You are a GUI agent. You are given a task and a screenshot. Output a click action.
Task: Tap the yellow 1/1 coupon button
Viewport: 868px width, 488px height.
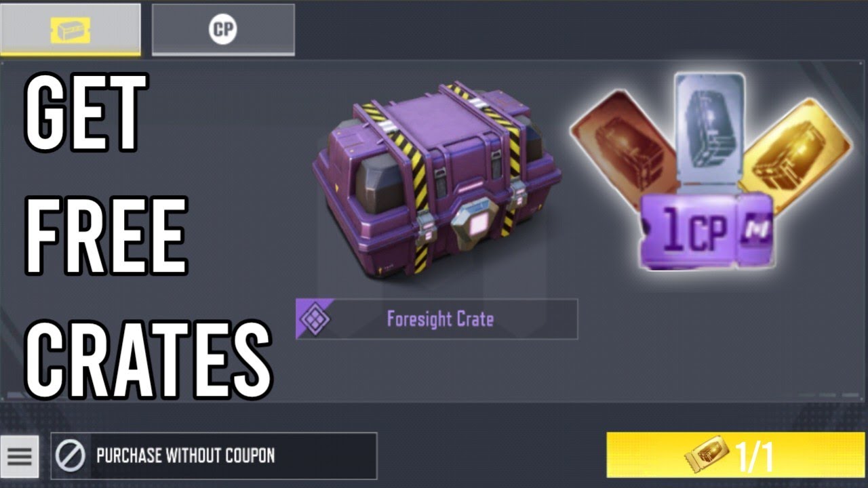(x=737, y=455)
